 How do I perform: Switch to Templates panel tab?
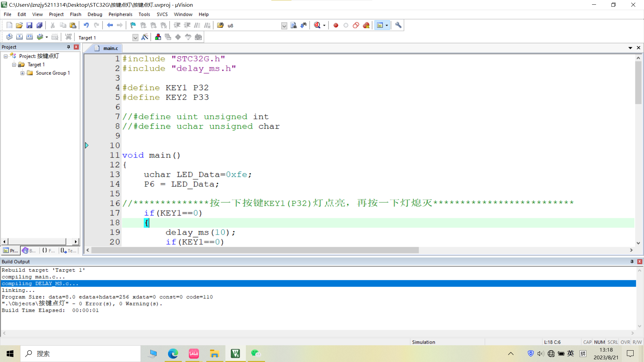tap(68, 250)
